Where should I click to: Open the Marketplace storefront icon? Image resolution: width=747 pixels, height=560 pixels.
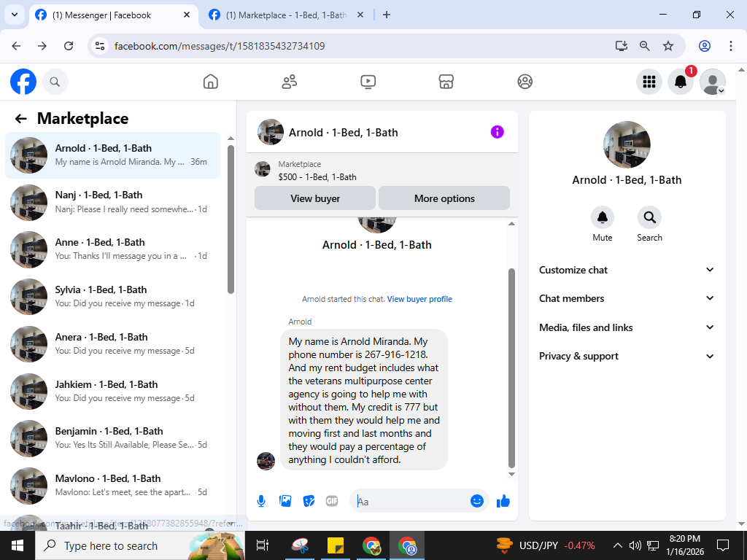(x=446, y=82)
